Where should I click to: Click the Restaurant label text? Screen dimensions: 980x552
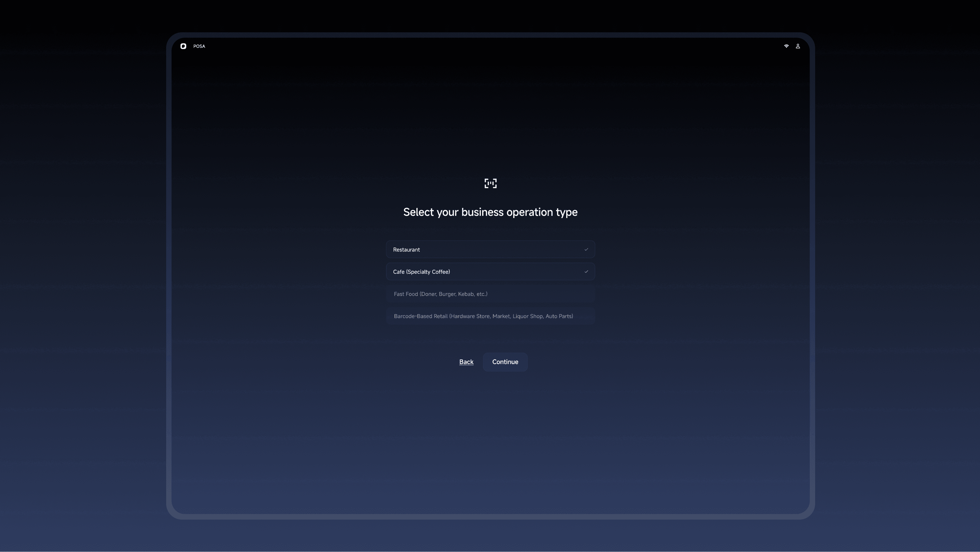406,250
